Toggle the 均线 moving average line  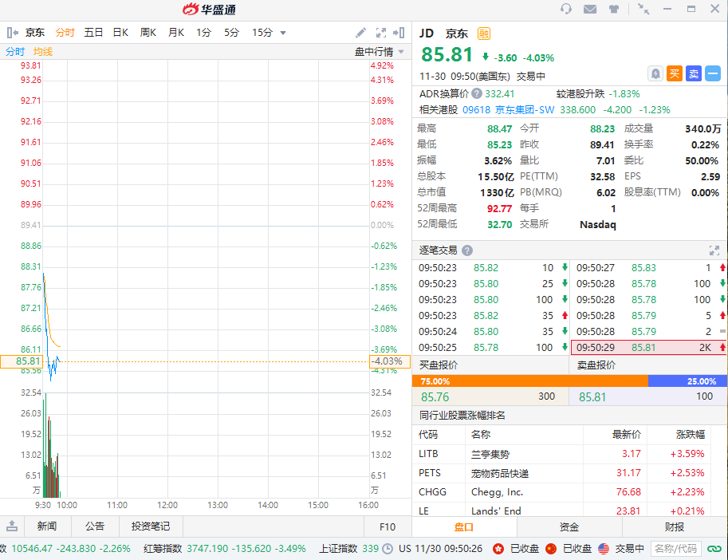point(43,51)
